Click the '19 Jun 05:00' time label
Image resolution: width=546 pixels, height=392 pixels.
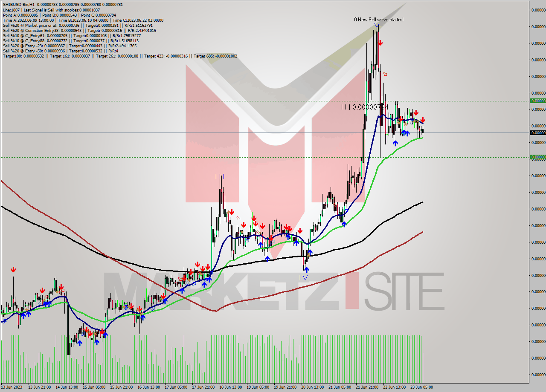(258, 387)
